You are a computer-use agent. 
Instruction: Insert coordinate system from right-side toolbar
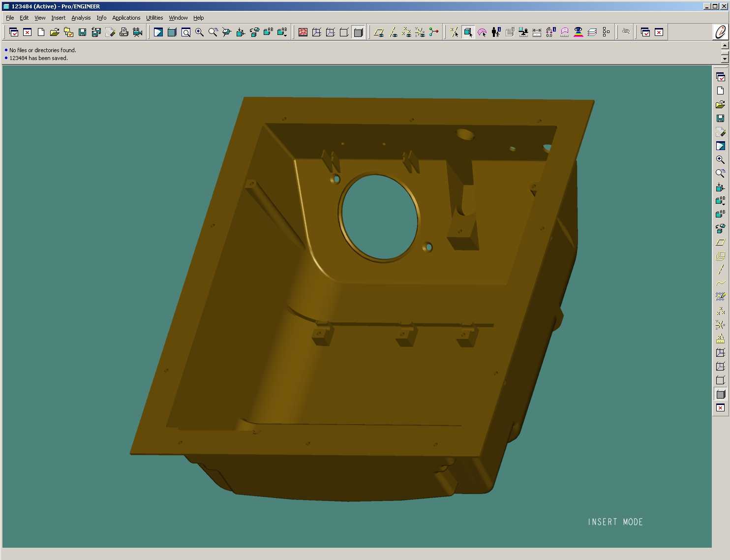(x=720, y=325)
